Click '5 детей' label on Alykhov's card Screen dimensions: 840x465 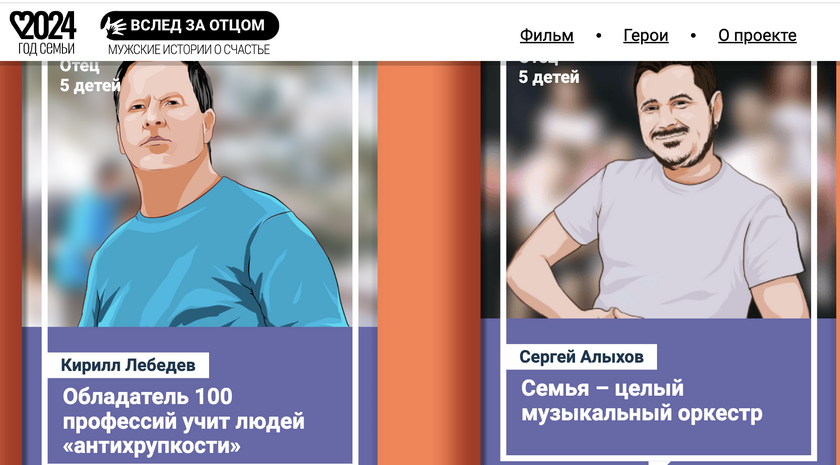click(549, 77)
